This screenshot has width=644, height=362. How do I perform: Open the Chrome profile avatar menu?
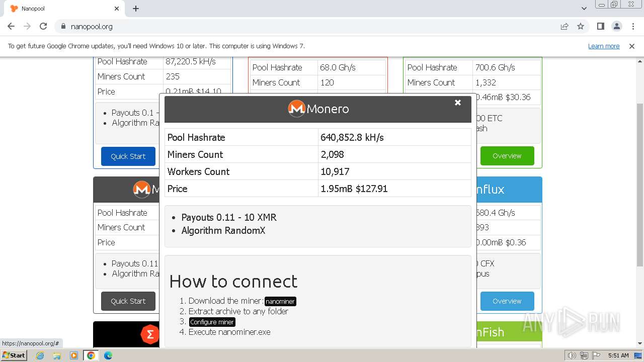coord(616,26)
